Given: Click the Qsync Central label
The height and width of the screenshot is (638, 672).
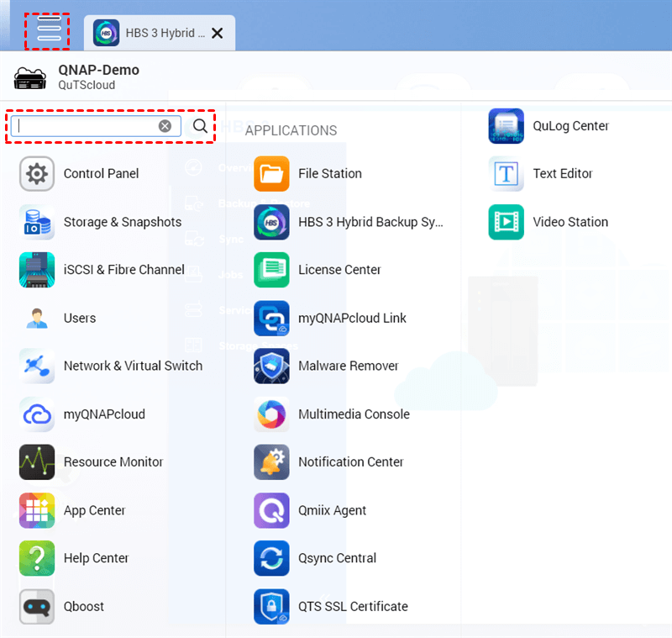Looking at the screenshot, I should pyautogui.click(x=338, y=558).
